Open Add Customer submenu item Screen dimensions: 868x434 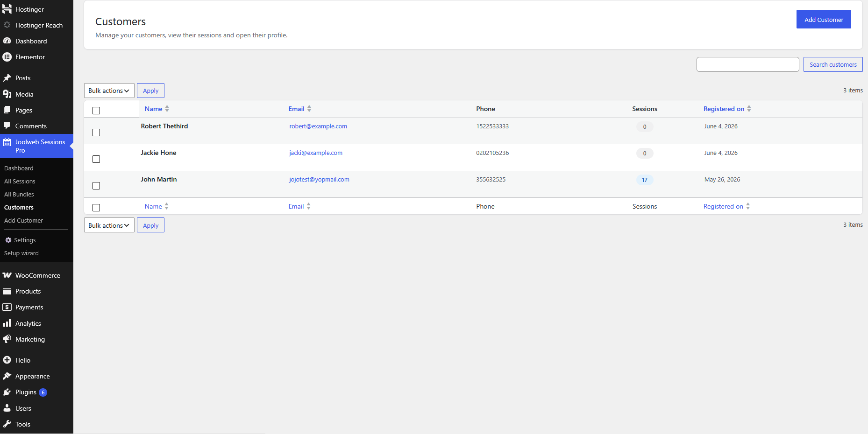pyautogui.click(x=23, y=220)
